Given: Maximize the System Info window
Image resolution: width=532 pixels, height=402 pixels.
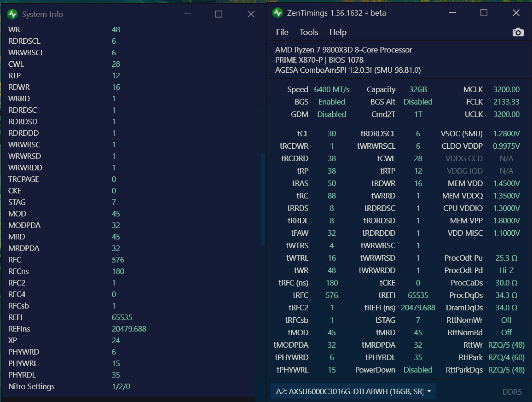Looking at the screenshot, I should click(x=219, y=14).
